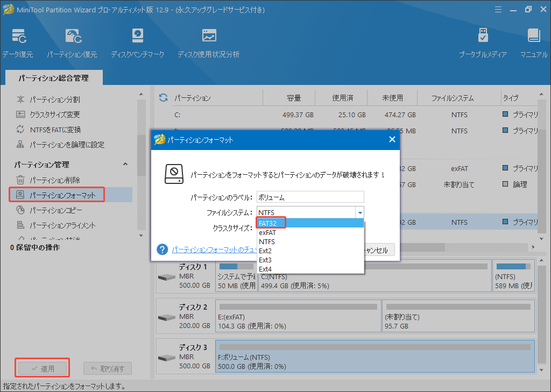The height and width of the screenshot is (392, 551).
Task: Click 25.10 GB used value
Action: coord(352,115)
